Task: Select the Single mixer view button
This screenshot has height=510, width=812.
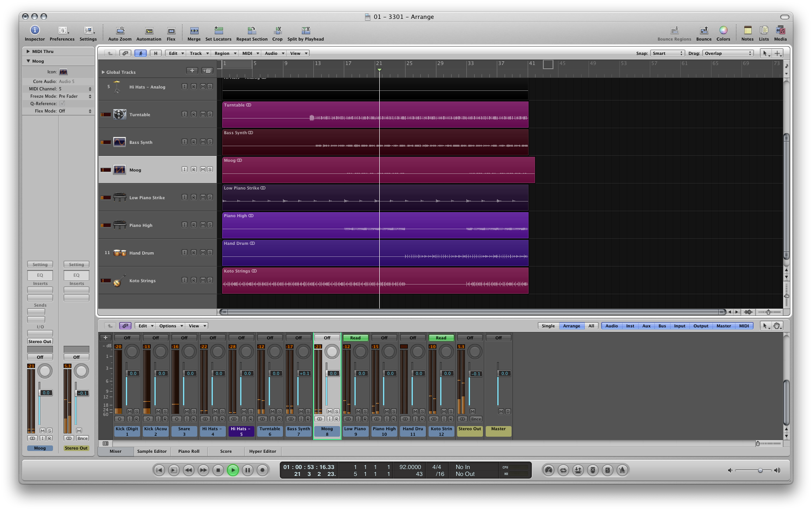Action: [x=548, y=326]
